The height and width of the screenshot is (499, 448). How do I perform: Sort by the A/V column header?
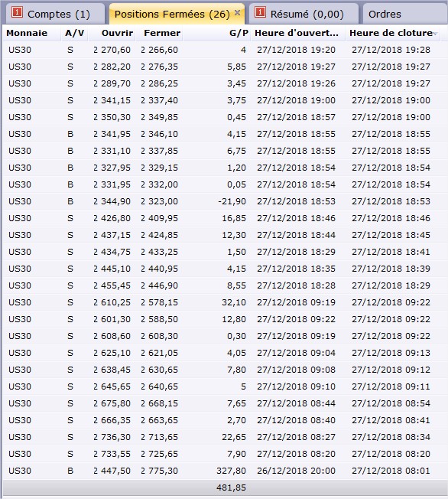pos(74,33)
